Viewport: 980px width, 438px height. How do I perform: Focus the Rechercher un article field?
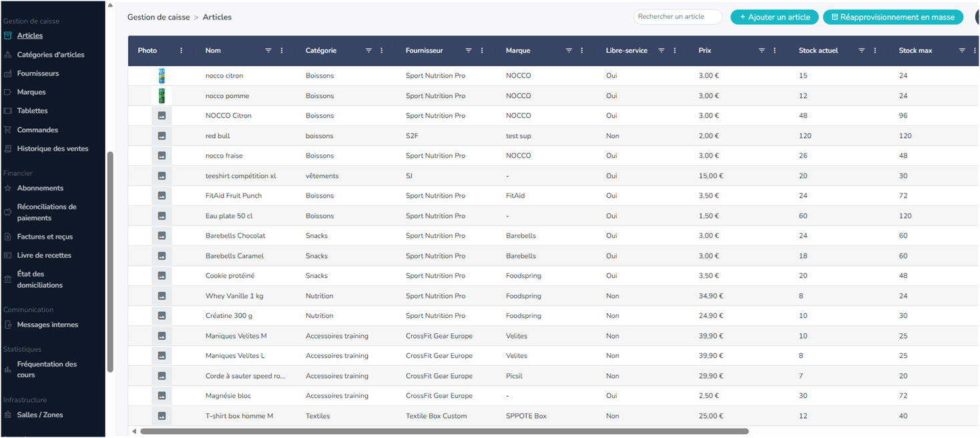pos(678,17)
